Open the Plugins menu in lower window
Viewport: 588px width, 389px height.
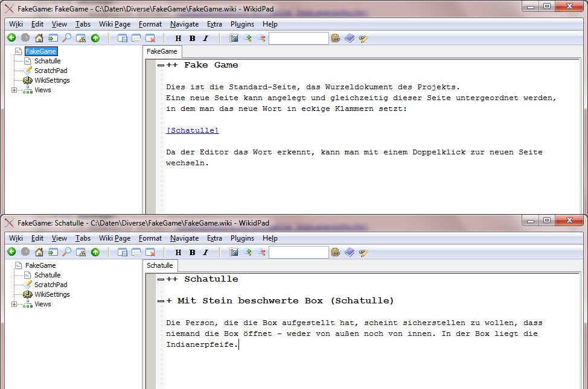[242, 238]
